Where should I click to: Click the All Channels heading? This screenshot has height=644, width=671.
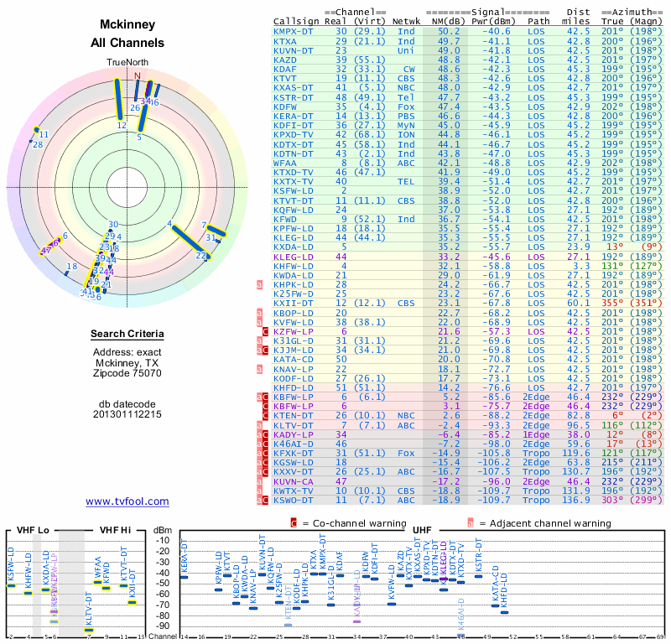tap(127, 43)
